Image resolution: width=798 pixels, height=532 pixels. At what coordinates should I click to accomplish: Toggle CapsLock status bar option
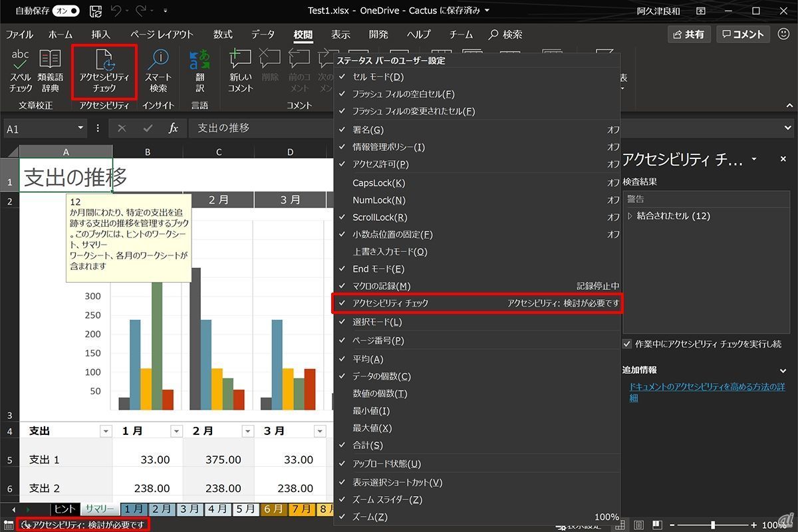379,183
